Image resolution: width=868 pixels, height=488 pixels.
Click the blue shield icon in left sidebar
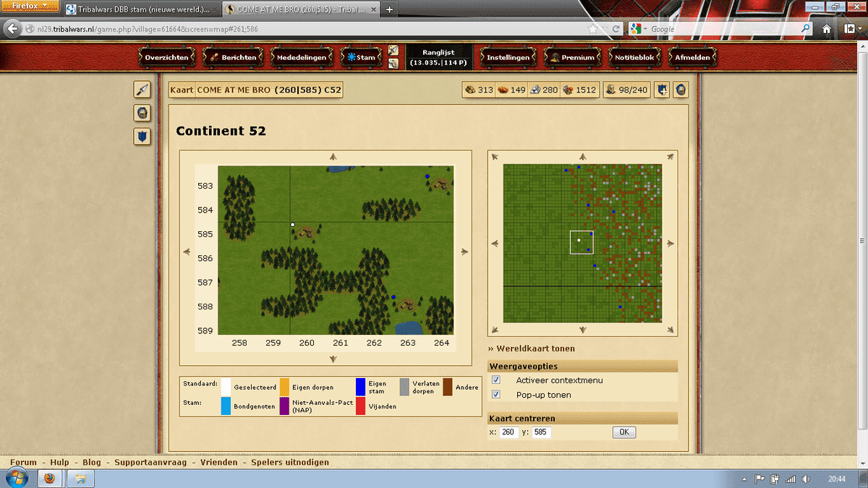pos(142,136)
